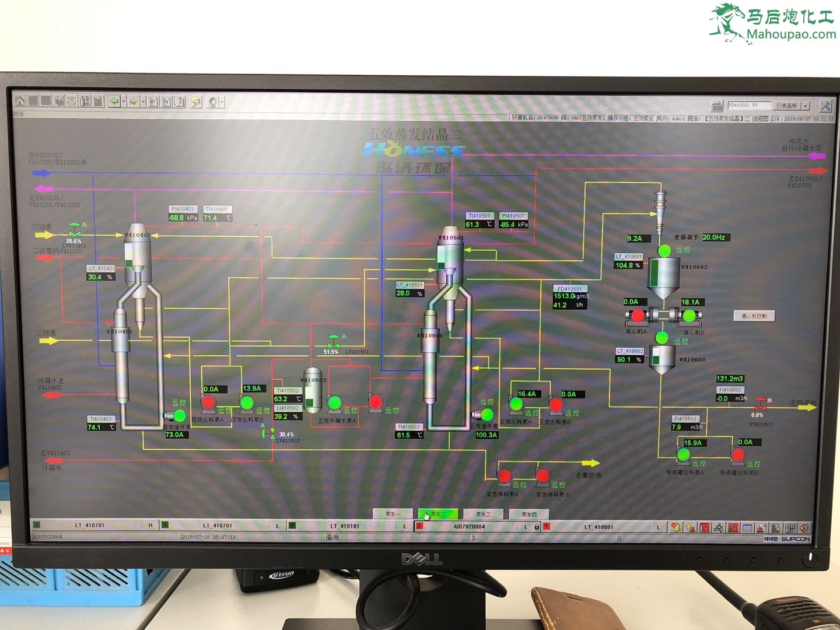Click the speaker mute icon at bottom right
Screen dimensions: 840x630
[804, 528]
